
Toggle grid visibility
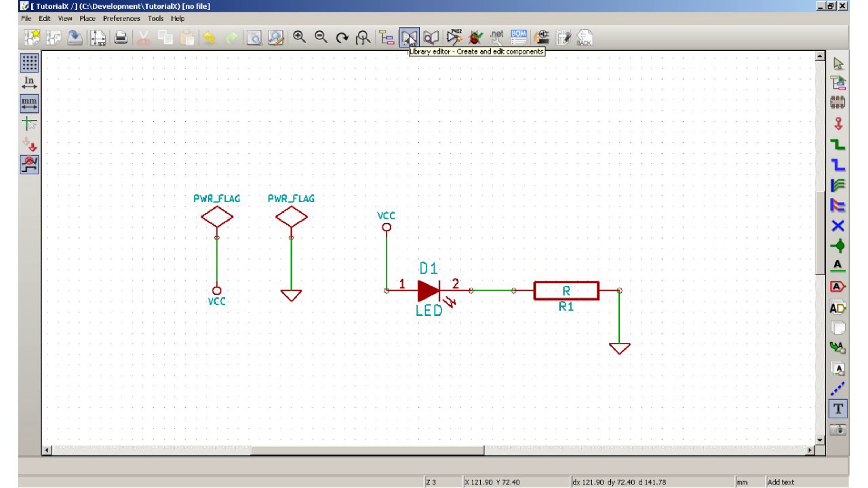tap(29, 63)
